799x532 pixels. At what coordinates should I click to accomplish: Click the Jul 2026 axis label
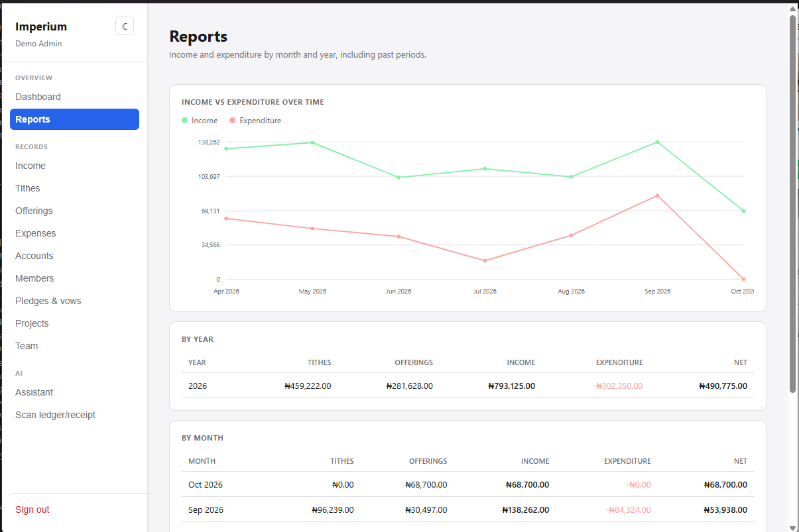click(x=485, y=292)
